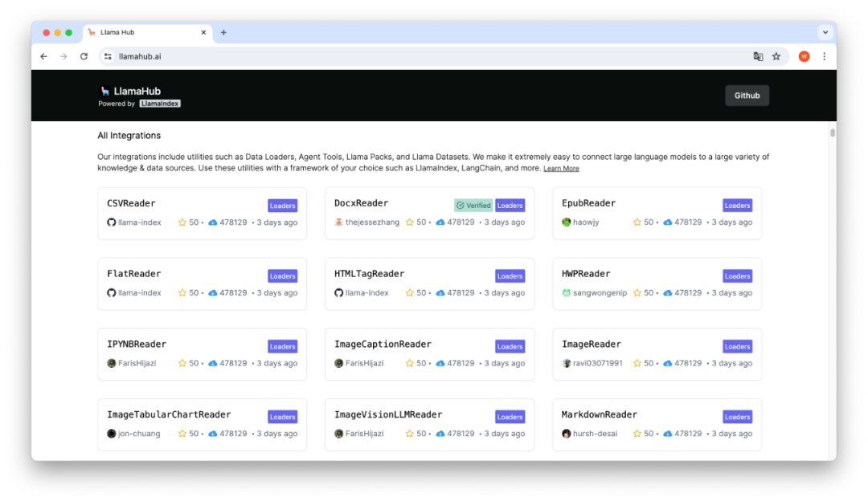Click the Loaders tag on EpubReader
The image size is (868, 502).
click(737, 206)
